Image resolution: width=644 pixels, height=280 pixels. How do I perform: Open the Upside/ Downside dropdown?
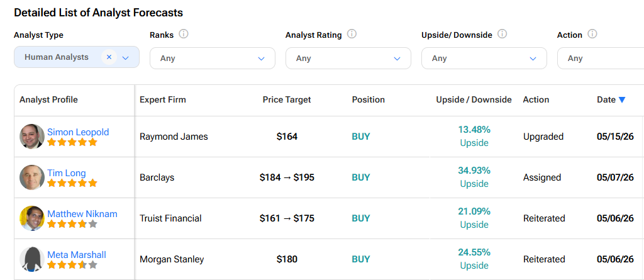pyautogui.click(x=484, y=59)
